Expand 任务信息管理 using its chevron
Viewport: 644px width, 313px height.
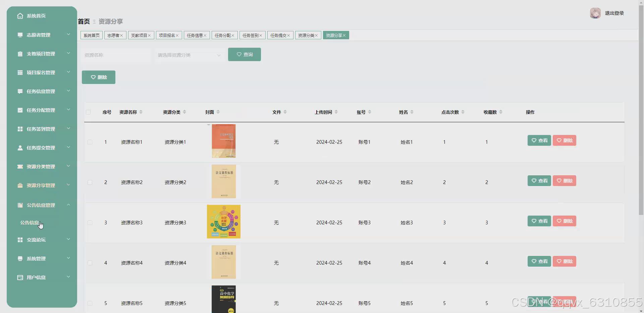coord(68,91)
